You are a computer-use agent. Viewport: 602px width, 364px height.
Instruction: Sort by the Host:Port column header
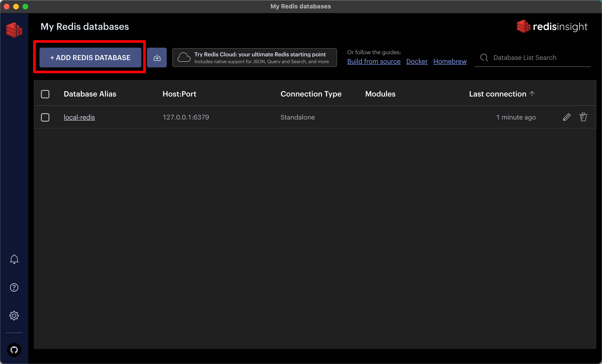point(179,94)
